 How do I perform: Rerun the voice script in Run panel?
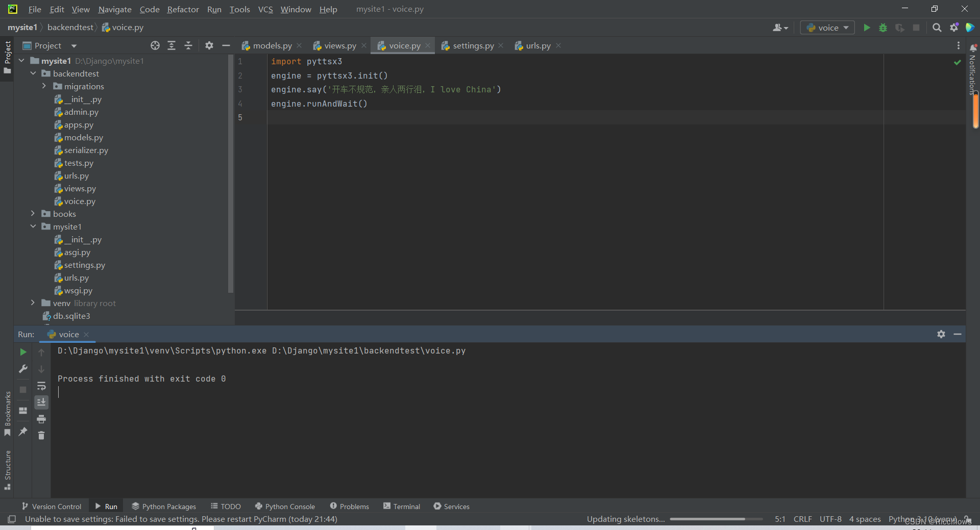tap(22, 352)
